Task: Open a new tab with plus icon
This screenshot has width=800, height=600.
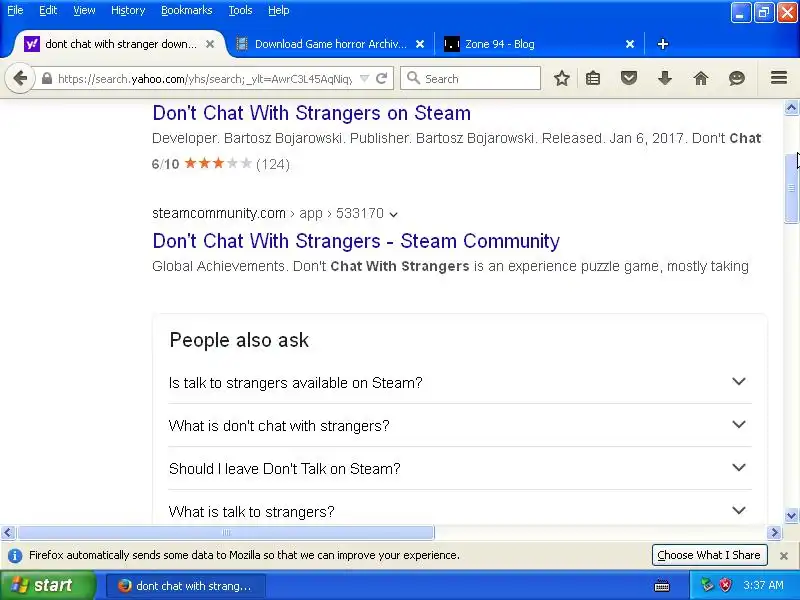Action: [x=663, y=44]
